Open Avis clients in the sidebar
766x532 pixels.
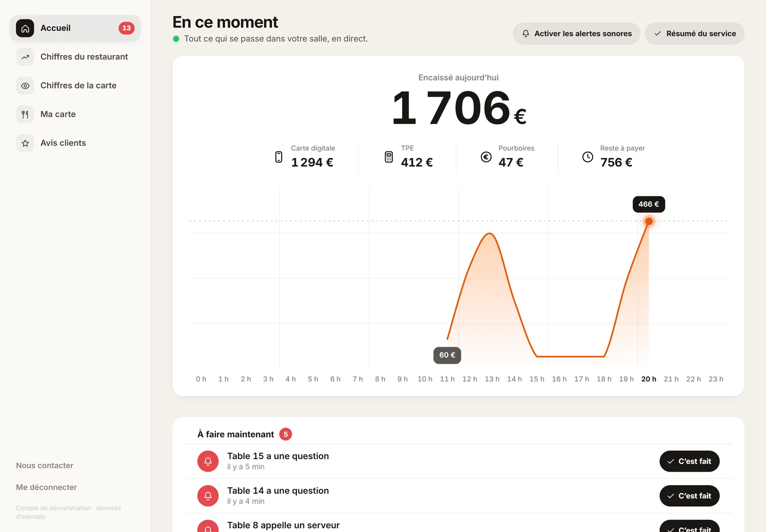(x=75, y=143)
